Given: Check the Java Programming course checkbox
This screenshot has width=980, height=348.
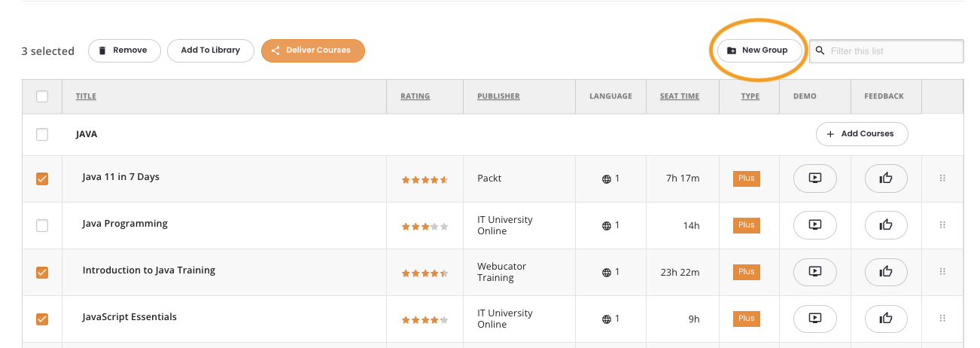Looking at the screenshot, I should point(42,226).
